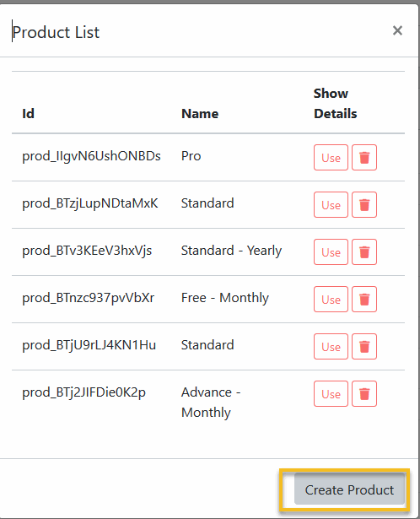420x519 pixels.
Task: Click the Id column header
Action: (28, 114)
